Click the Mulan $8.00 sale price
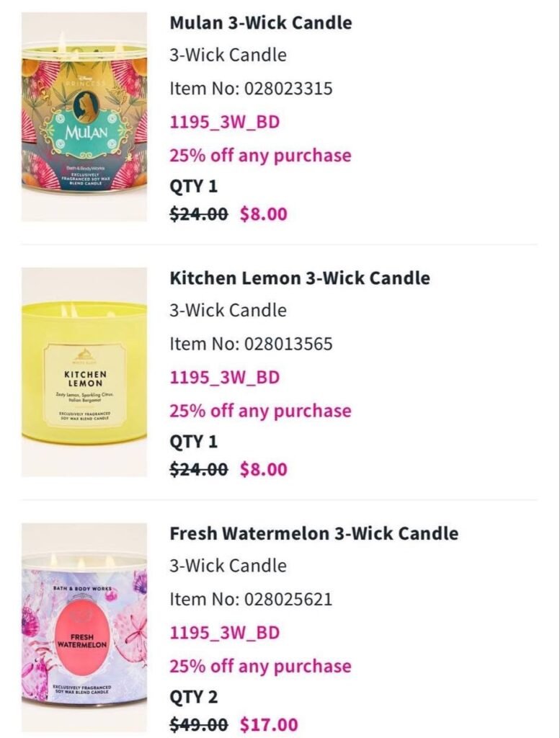The width and height of the screenshot is (560, 738). tap(264, 214)
